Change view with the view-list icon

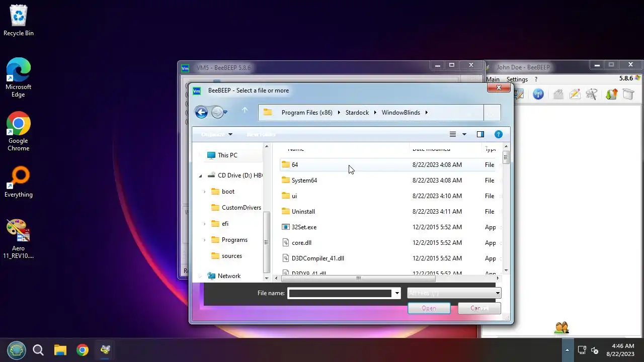tap(453, 134)
